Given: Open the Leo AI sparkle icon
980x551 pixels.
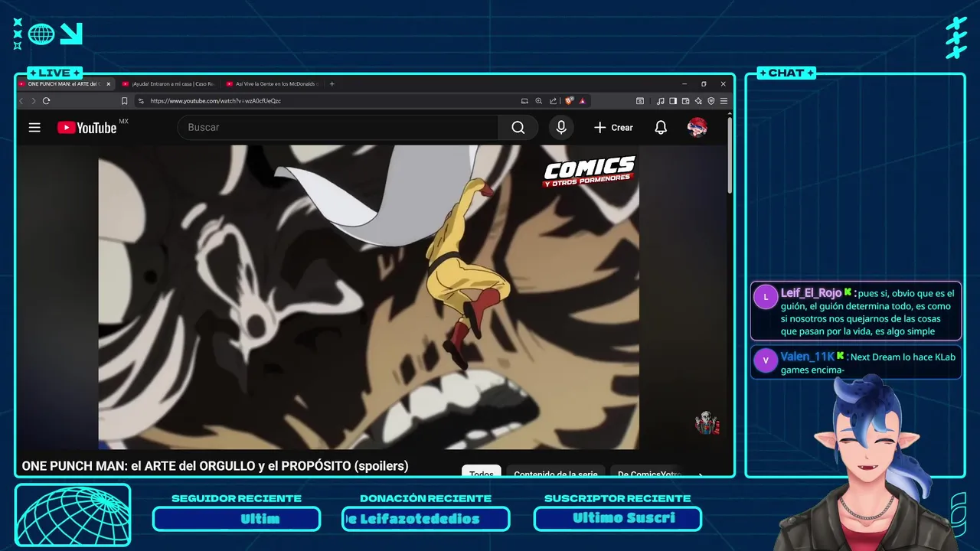Looking at the screenshot, I should pyautogui.click(x=698, y=101).
